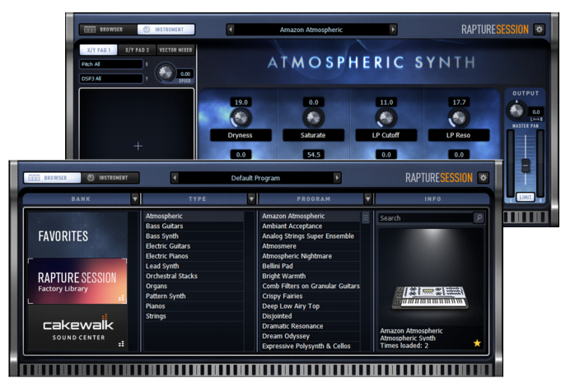Switch to Browser view in back window

[x=108, y=30]
